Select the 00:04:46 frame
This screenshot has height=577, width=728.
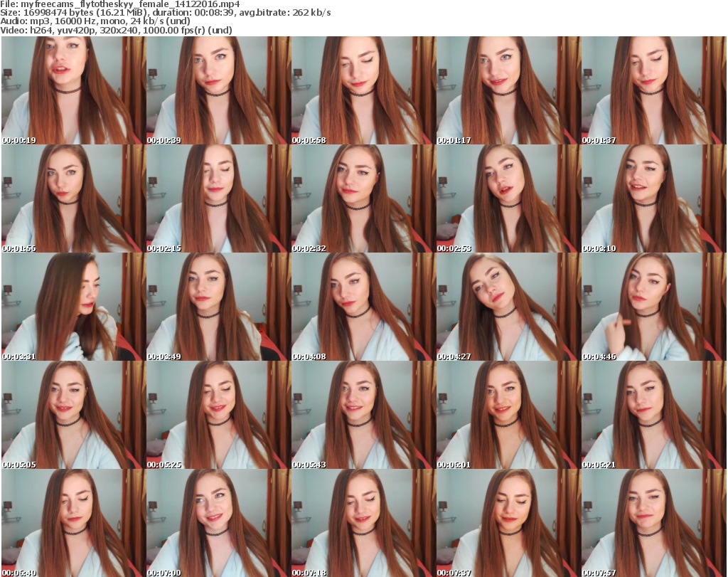coord(653,307)
